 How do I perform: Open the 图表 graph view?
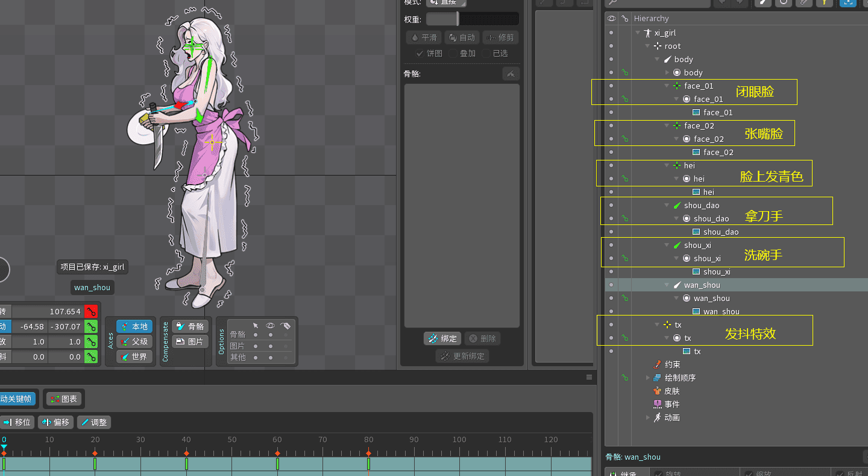[x=63, y=399]
